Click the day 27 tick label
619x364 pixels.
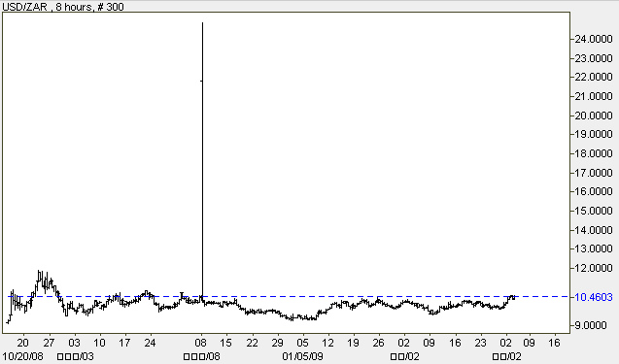49,343
